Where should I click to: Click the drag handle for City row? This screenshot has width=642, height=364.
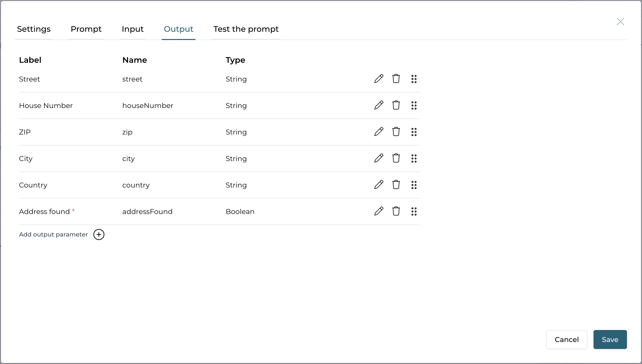tap(413, 158)
